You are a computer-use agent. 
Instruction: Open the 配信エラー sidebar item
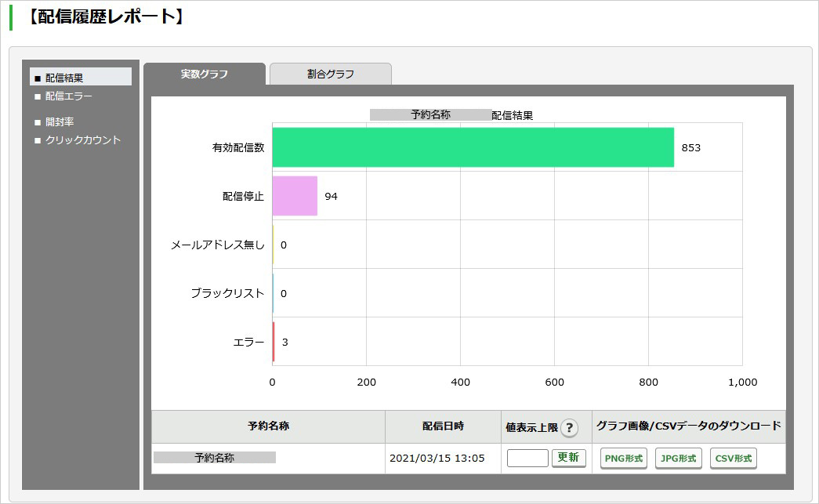pos(68,96)
